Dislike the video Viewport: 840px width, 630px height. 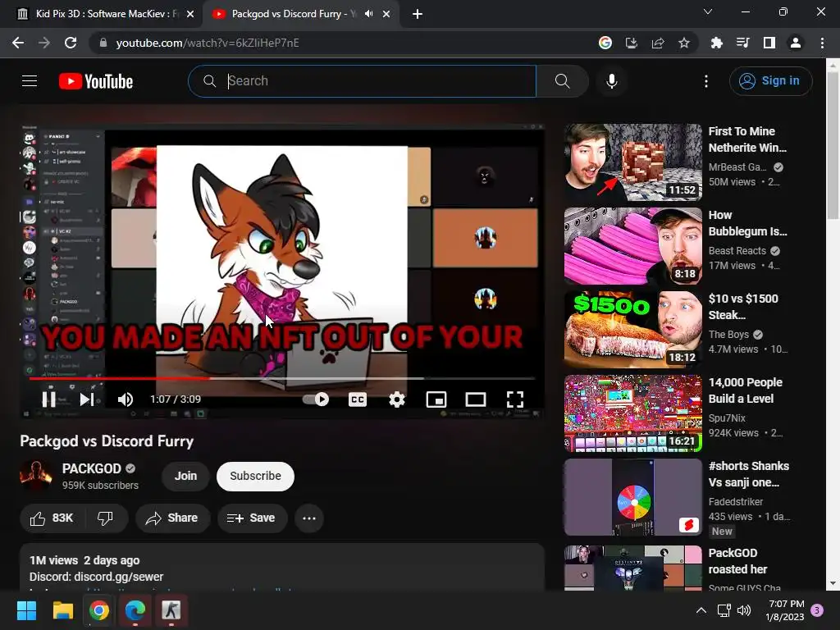point(106,518)
